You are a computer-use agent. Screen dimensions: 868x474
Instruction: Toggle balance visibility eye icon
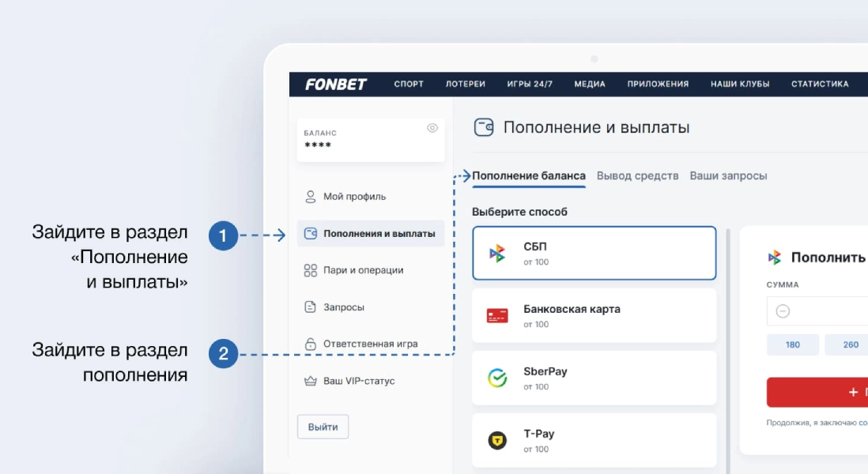point(432,128)
